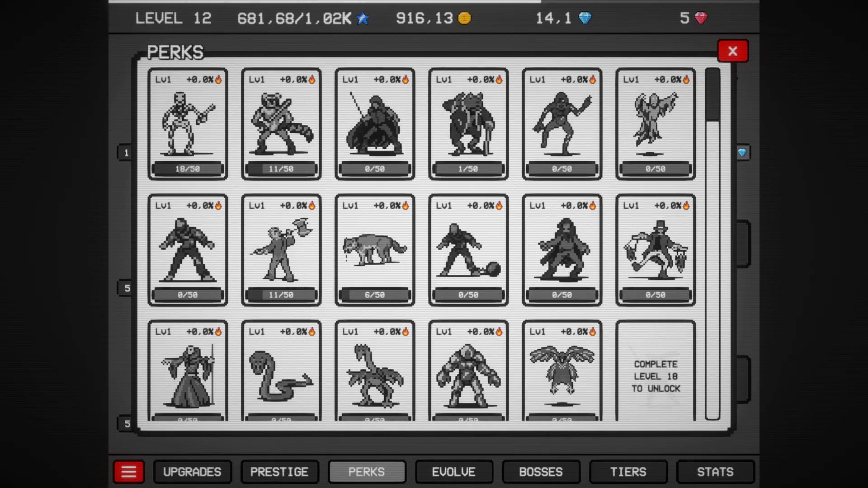Click the blue diamond currency icon

click(x=585, y=18)
